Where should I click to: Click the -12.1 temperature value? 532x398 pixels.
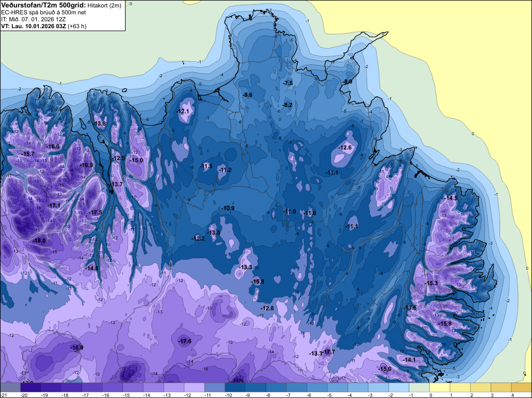182,111
